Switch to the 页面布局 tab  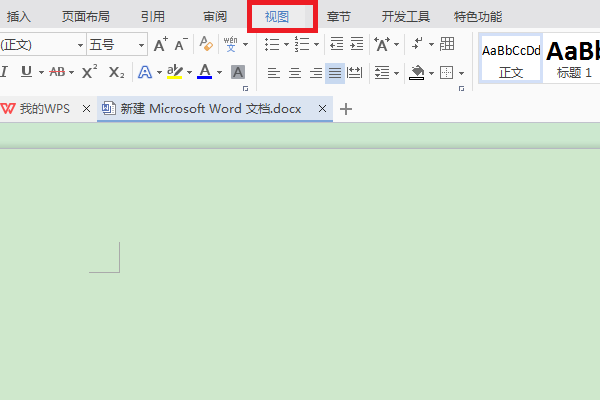[86, 16]
